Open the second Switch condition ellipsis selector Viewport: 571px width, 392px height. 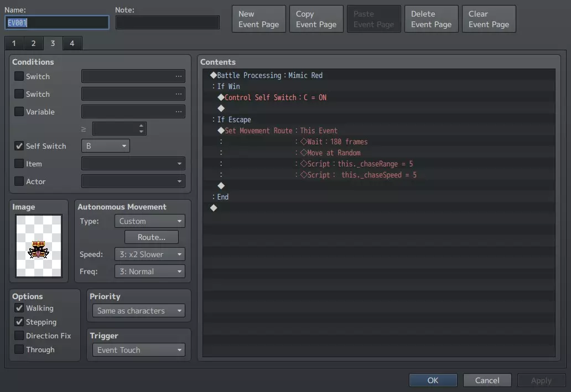tap(178, 94)
